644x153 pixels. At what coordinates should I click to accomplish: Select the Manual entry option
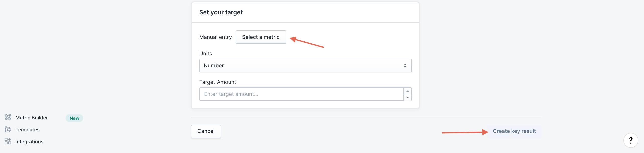215,37
